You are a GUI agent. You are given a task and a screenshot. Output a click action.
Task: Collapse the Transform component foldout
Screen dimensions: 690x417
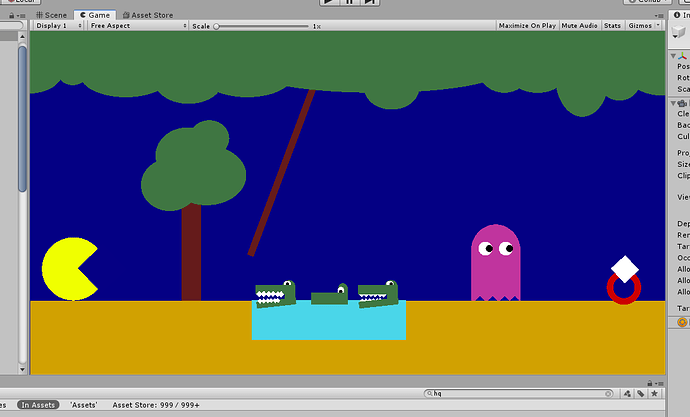(x=673, y=56)
